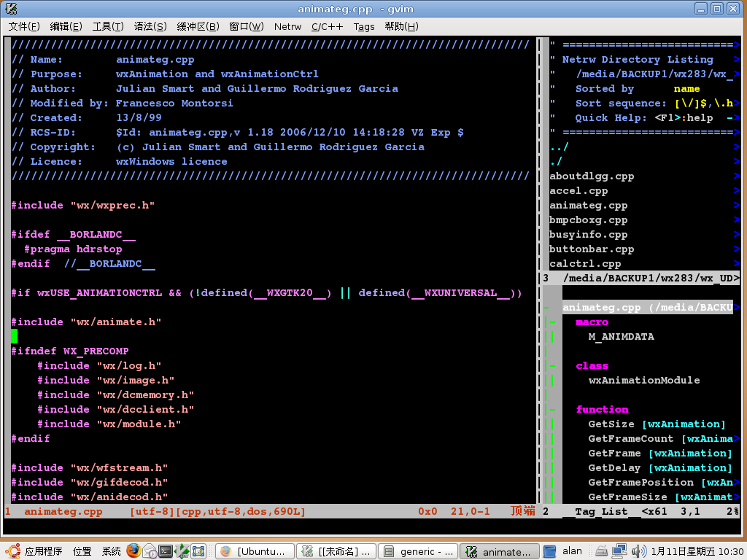The width and height of the screenshot is (747, 560).
Task: Jump to wxAnimationModule tag in Tag List
Action: pyautogui.click(x=644, y=381)
